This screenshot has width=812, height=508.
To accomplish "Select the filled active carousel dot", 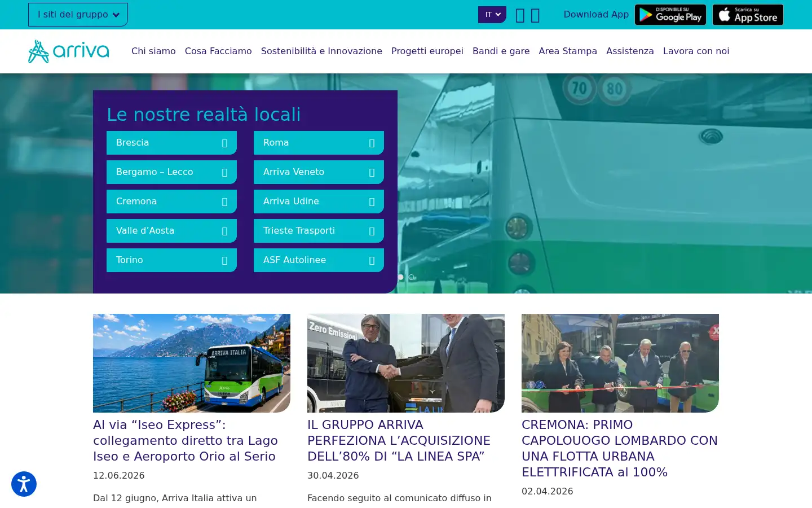I will [401, 277].
